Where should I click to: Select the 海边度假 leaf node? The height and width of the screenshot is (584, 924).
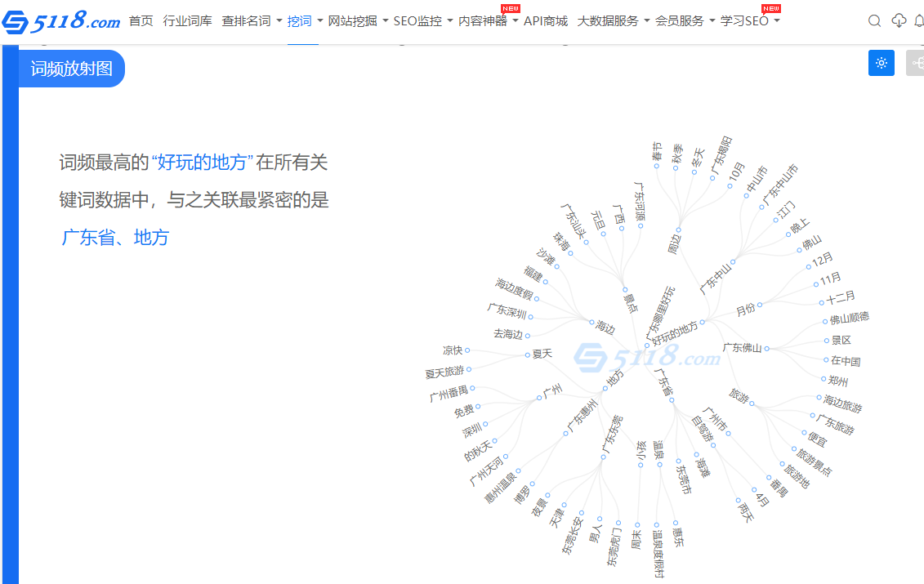(514, 289)
